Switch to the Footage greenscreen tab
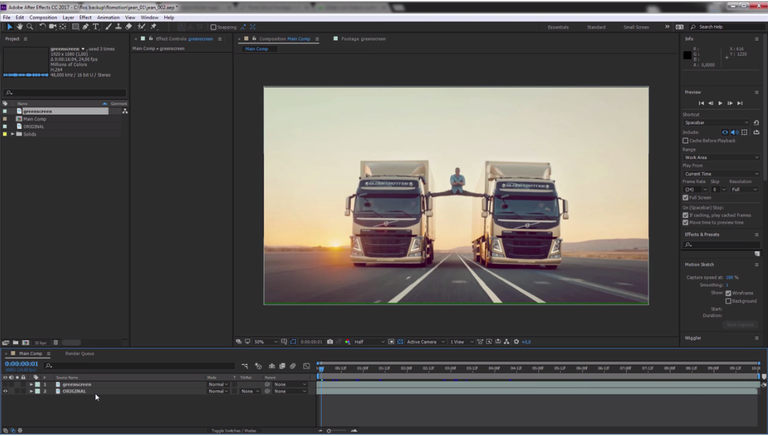 (363, 39)
